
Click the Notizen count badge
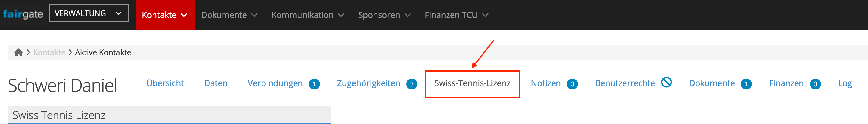point(572,84)
